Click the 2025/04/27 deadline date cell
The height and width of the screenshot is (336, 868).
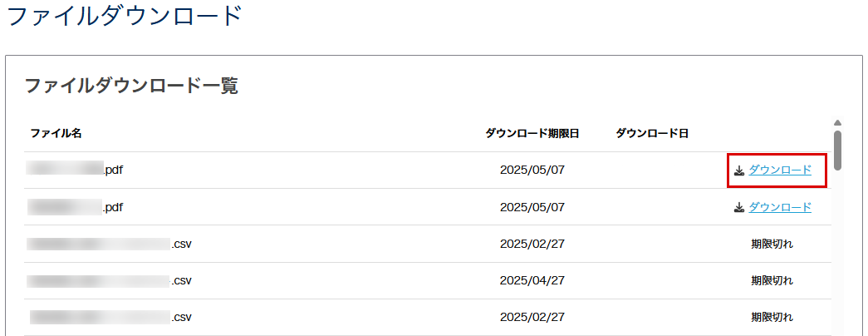[532, 280]
